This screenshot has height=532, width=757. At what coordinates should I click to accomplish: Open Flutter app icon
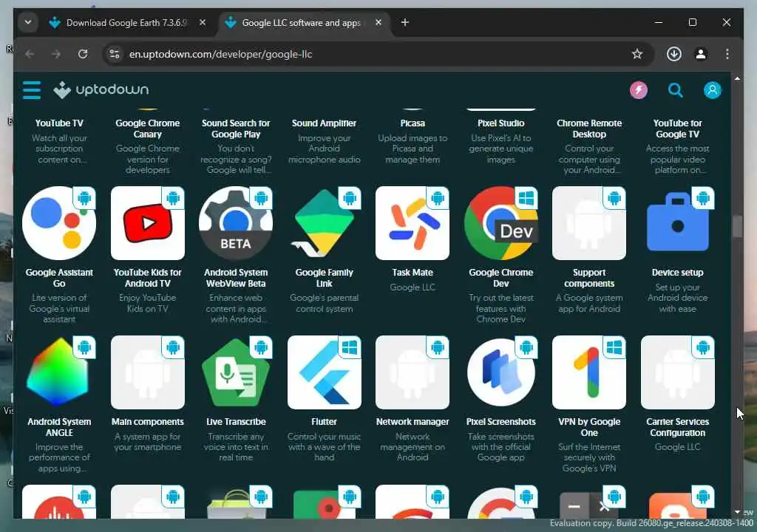[x=324, y=372]
